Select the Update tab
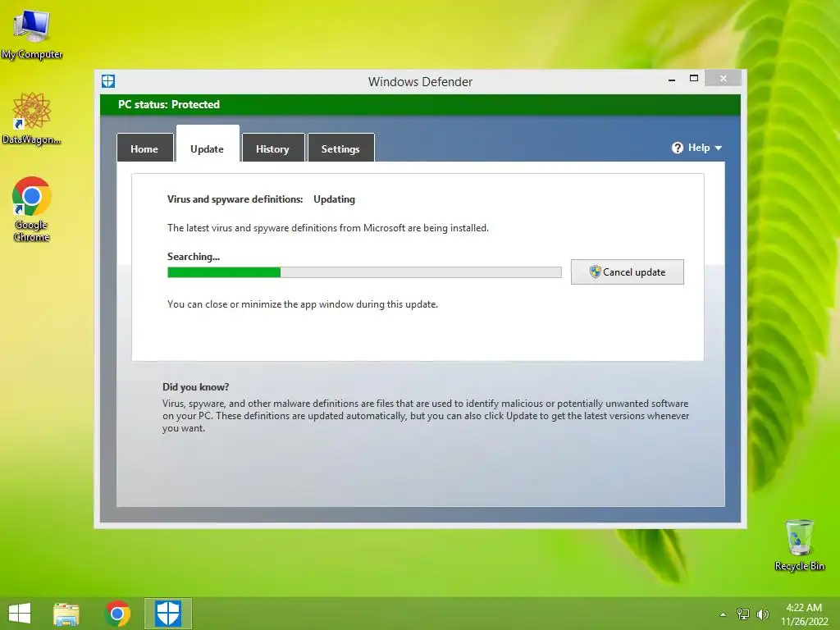The image size is (840, 630). (x=208, y=144)
